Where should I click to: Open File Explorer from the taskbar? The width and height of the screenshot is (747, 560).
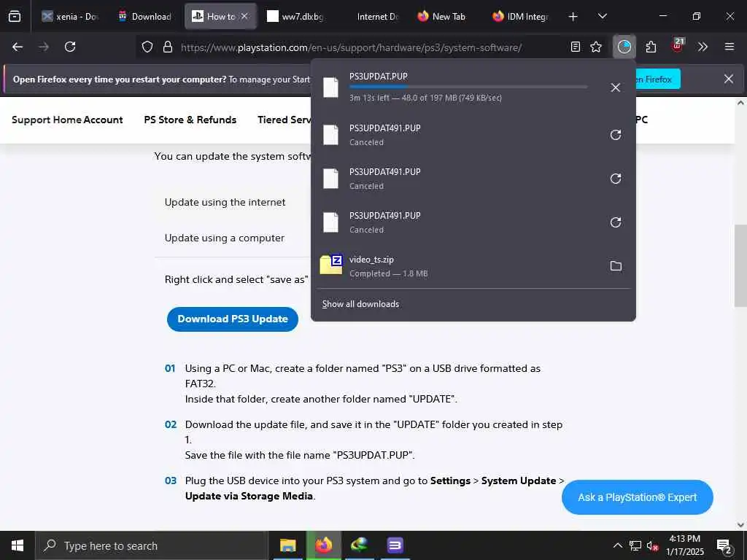pyautogui.click(x=287, y=545)
